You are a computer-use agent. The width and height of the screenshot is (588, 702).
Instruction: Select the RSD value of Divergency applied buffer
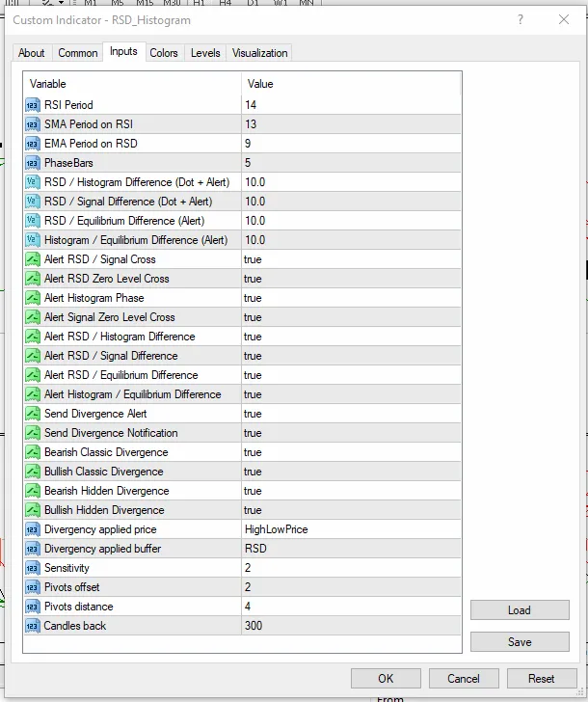(255, 549)
